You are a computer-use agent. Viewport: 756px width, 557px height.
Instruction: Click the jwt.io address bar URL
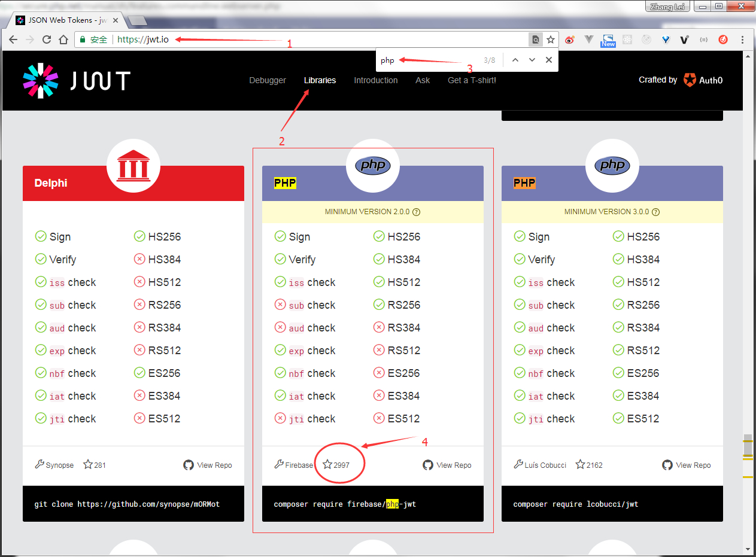143,39
